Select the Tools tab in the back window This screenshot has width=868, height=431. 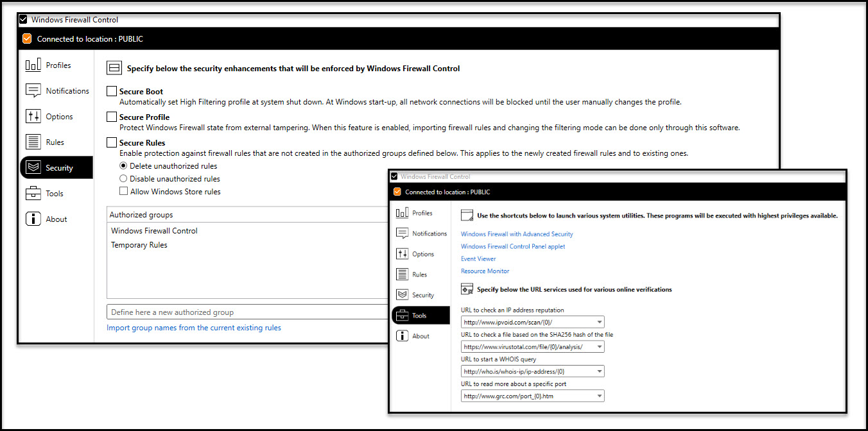pos(56,193)
